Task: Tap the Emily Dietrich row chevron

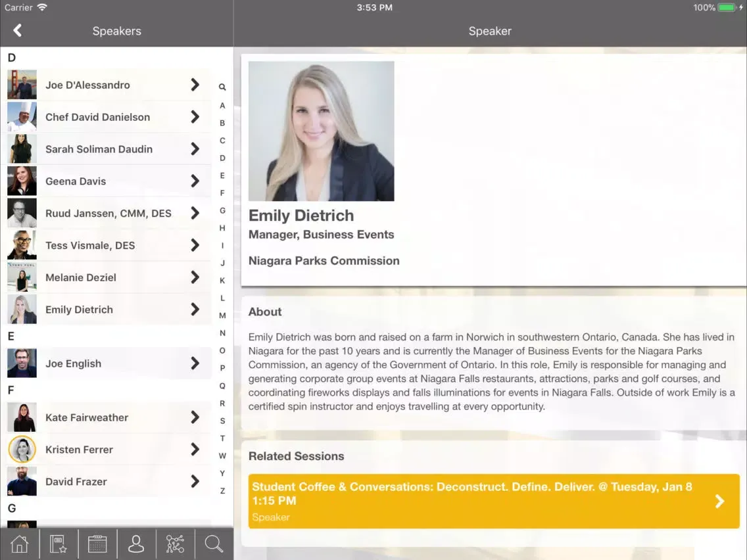Action: pos(195,310)
